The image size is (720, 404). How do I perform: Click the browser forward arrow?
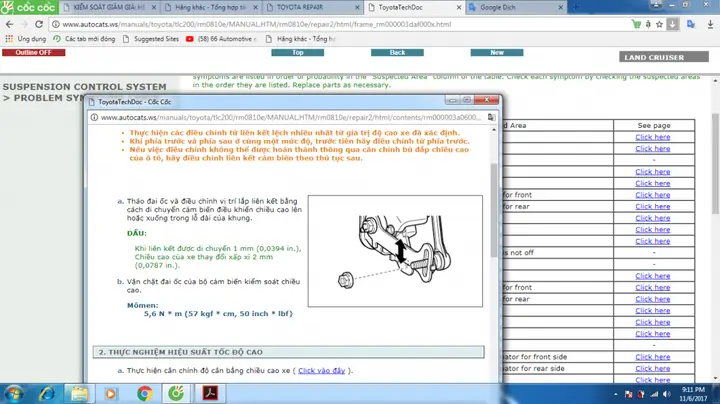click(24, 24)
